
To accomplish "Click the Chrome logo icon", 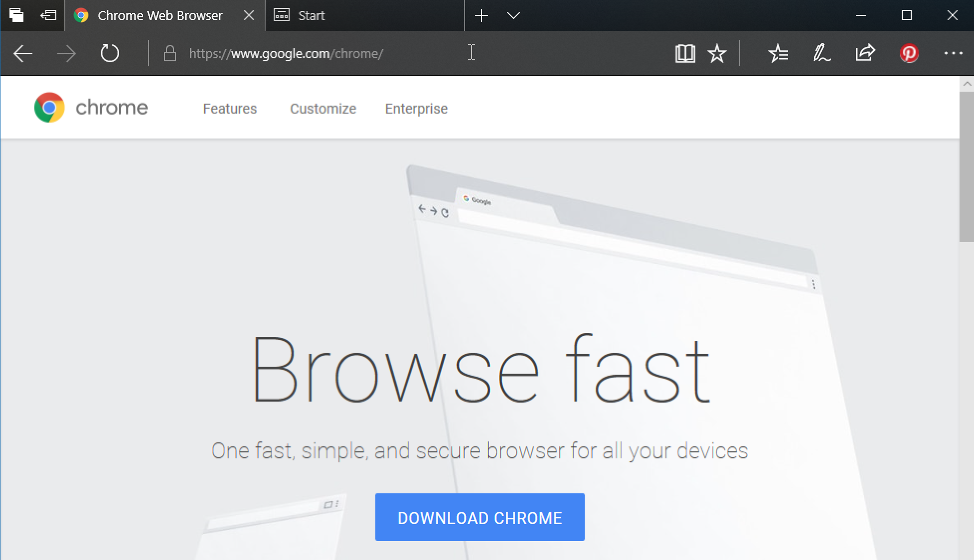I will [x=49, y=107].
